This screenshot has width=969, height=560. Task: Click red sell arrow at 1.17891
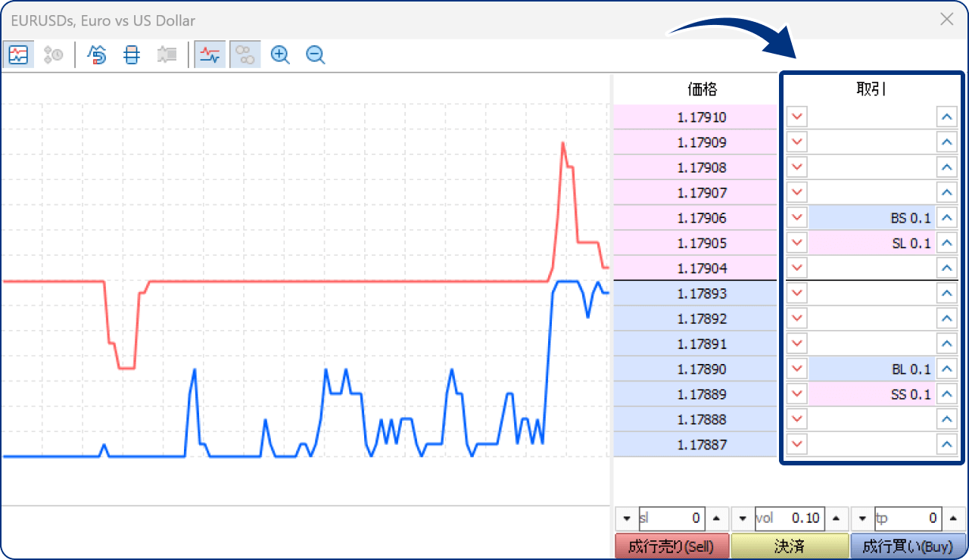click(x=797, y=344)
